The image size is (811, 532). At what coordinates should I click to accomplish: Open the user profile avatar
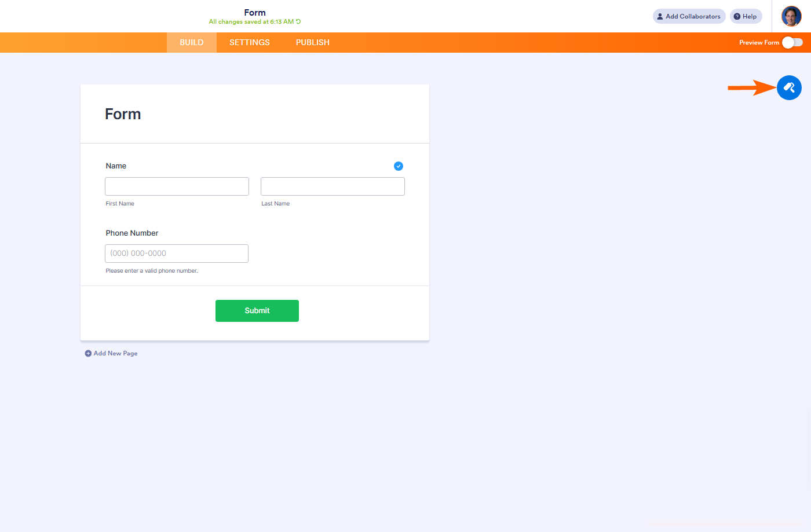click(x=791, y=16)
